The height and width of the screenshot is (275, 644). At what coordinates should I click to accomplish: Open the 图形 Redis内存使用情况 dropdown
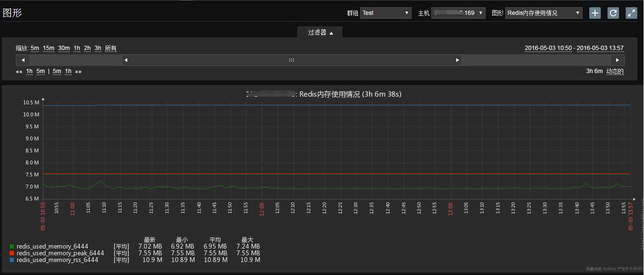point(544,13)
